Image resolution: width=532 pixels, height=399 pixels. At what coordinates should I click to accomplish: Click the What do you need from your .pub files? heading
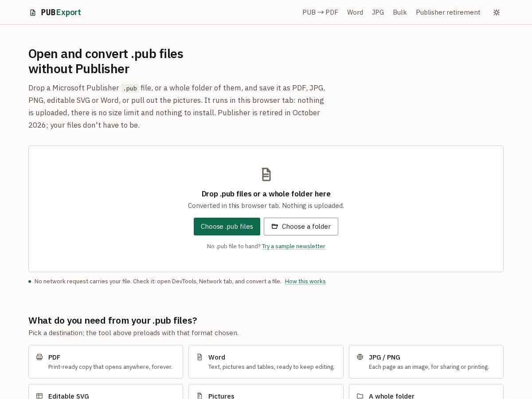(x=113, y=321)
